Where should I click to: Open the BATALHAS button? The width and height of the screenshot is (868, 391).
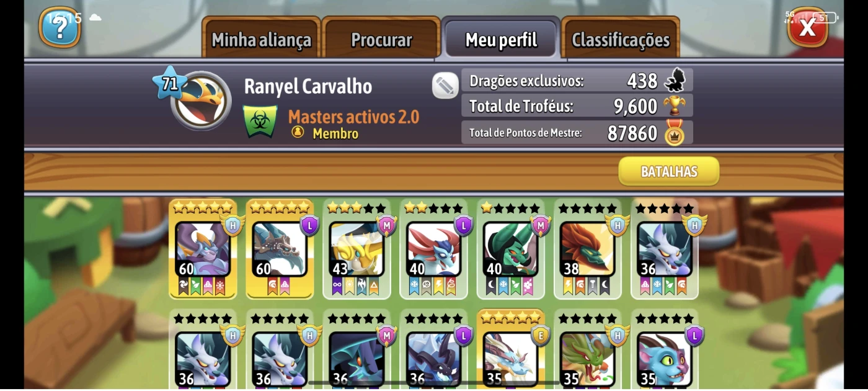click(x=669, y=171)
